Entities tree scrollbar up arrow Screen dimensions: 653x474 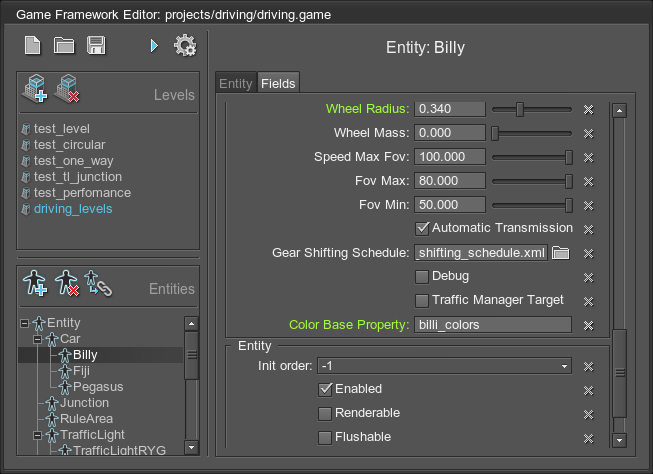pyautogui.click(x=191, y=323)
